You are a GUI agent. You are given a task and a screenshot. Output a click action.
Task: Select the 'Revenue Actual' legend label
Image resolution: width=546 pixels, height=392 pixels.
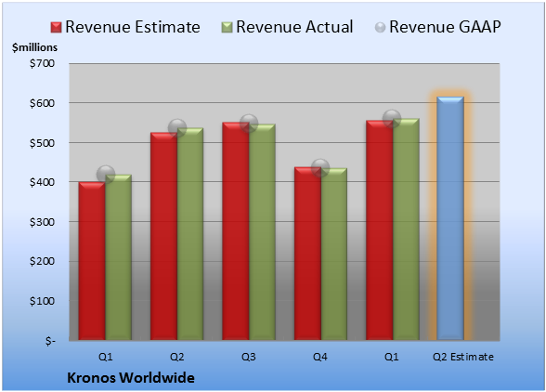point(294,27)
